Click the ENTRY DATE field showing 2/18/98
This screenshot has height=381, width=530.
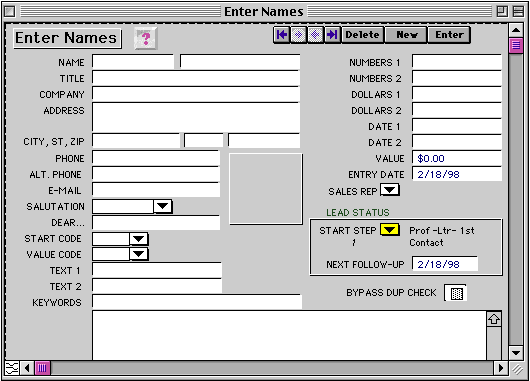tap(457, 174)
